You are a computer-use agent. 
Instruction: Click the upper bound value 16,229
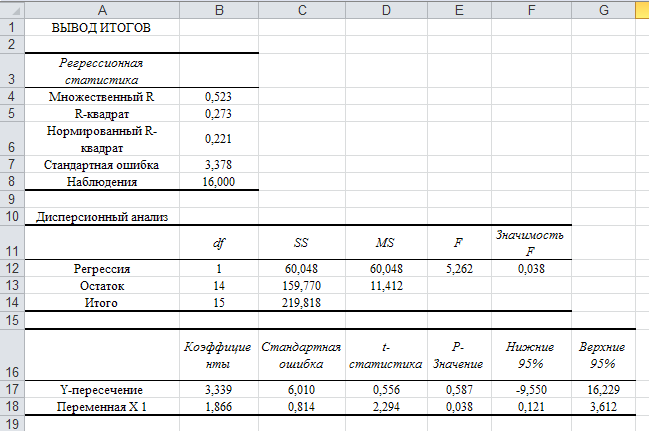pyautogui.click(x=603, y=390)
